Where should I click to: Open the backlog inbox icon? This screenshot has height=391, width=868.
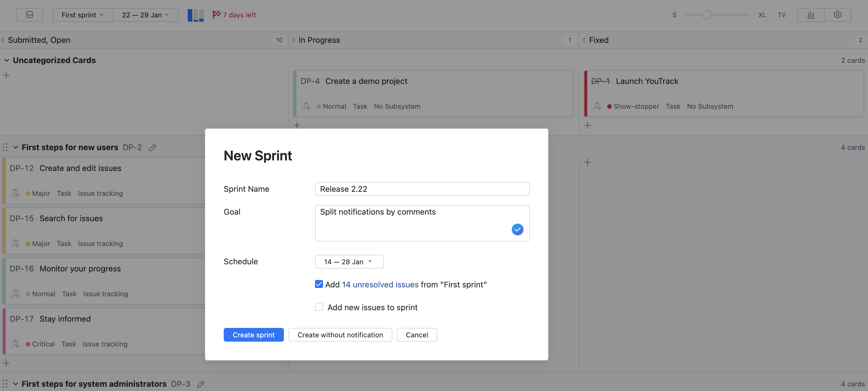(x=30, y=15)
